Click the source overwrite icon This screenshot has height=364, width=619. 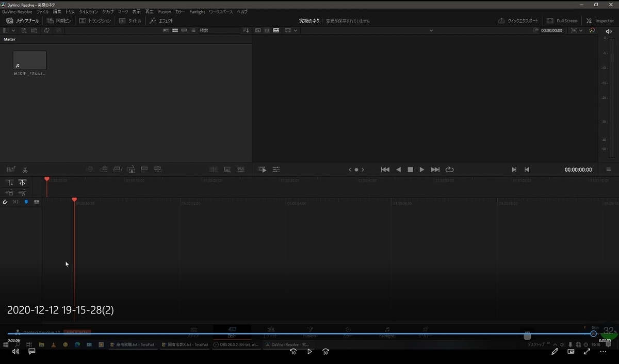coord(158,169)
